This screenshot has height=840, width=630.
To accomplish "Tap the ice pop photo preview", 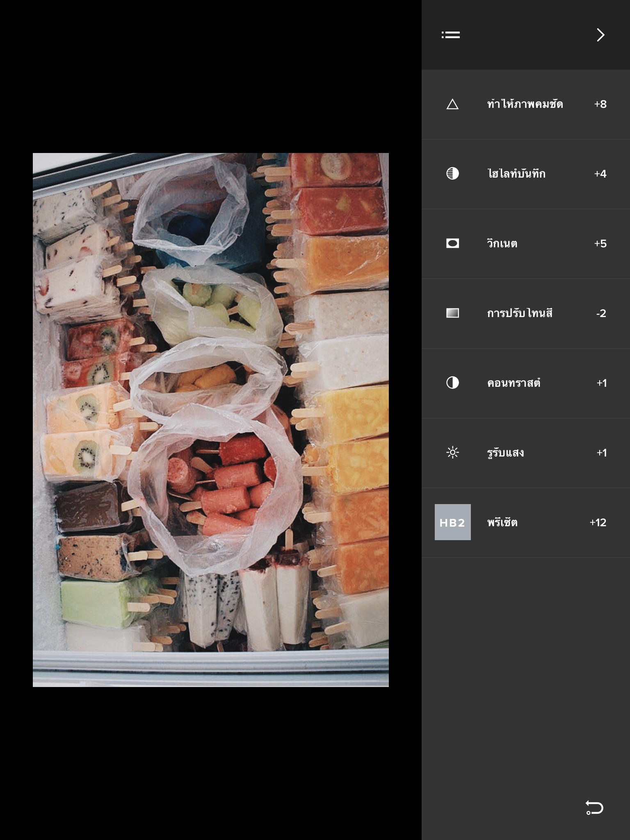I will click(211, 420).
